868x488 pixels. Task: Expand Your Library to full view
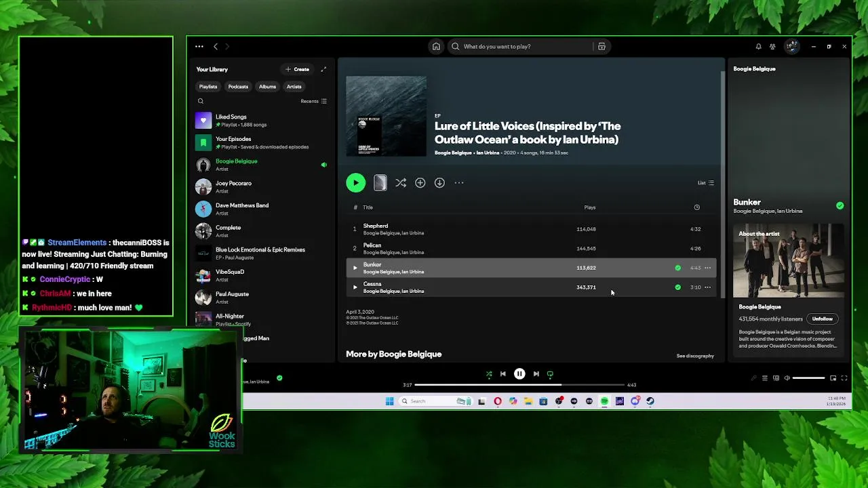point(323,69)
